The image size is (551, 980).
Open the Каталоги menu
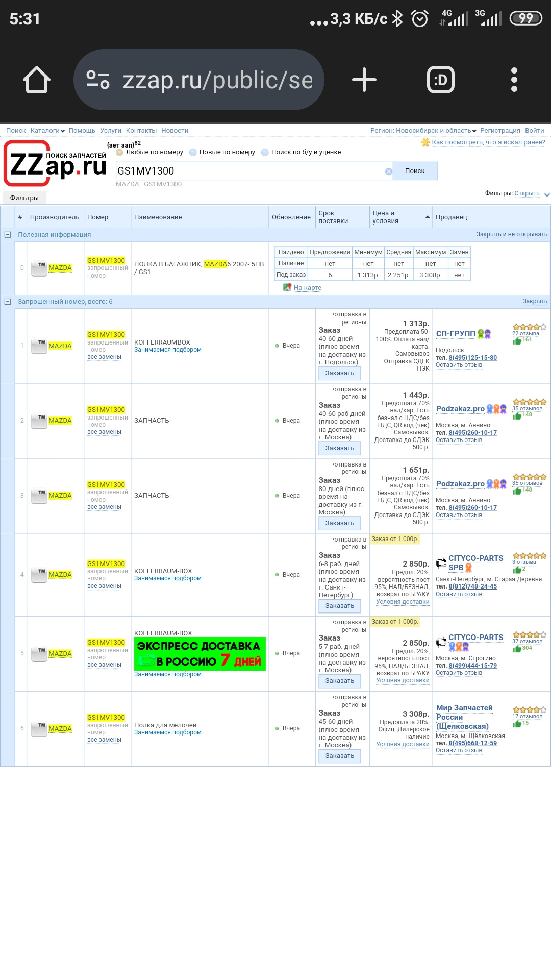pos(47,131)
